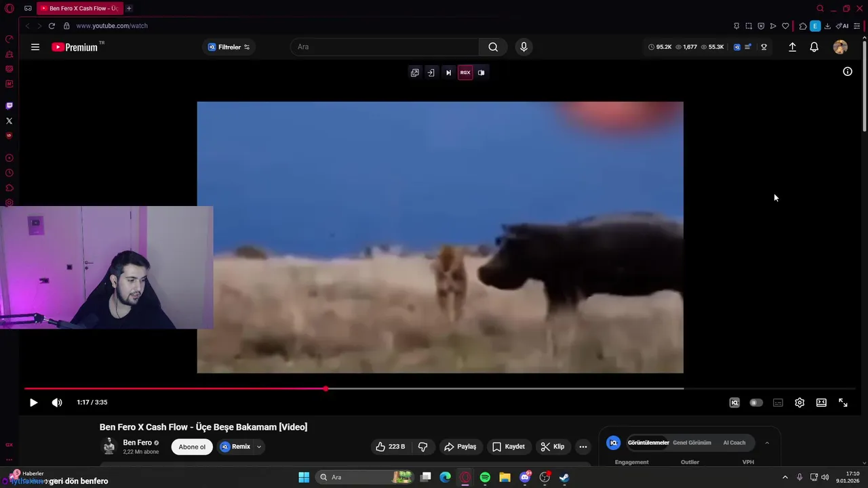Take a snapshot with toolbar icon
The width and height of the screenshot is (868, 488).
point(749,26)
